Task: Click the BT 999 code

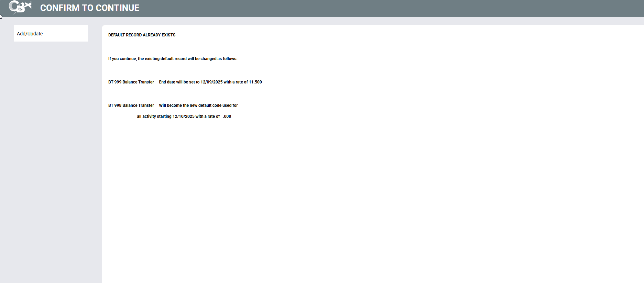Action: tap(115, 82)
